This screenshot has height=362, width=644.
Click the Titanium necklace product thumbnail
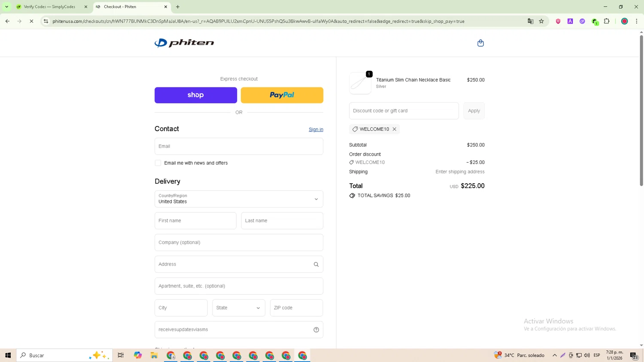click(x=360, y=83)
